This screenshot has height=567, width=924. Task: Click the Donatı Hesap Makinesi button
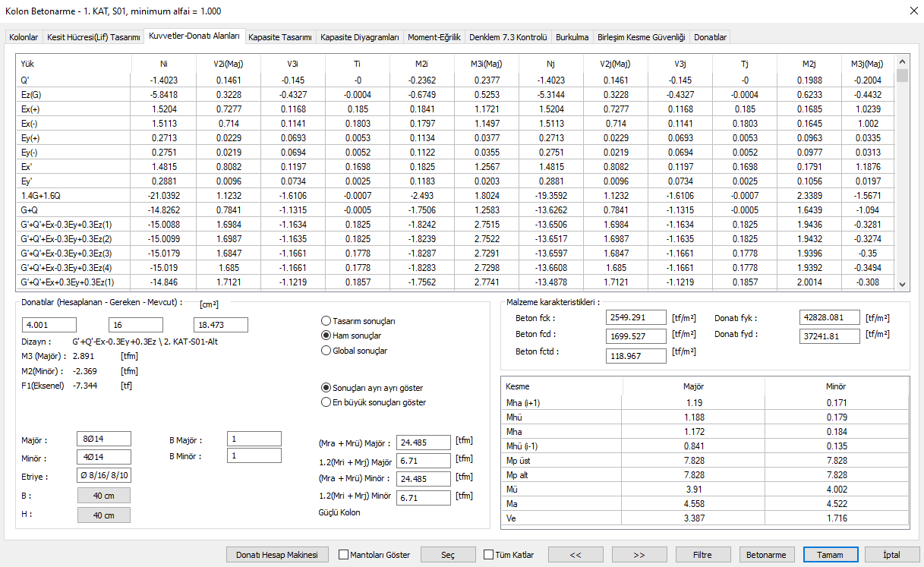tap(281, 555)
